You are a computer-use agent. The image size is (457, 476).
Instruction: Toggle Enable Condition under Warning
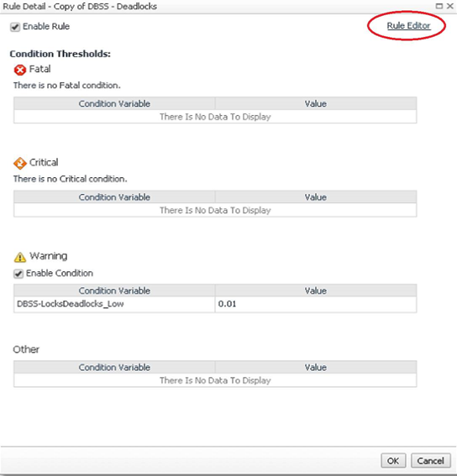18,274
